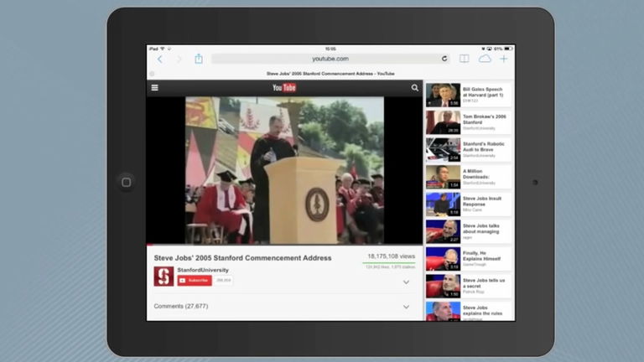Tap the Wi-Fi indicator in status bar
This screenshot has height=362, width=644.
(163, 49)
